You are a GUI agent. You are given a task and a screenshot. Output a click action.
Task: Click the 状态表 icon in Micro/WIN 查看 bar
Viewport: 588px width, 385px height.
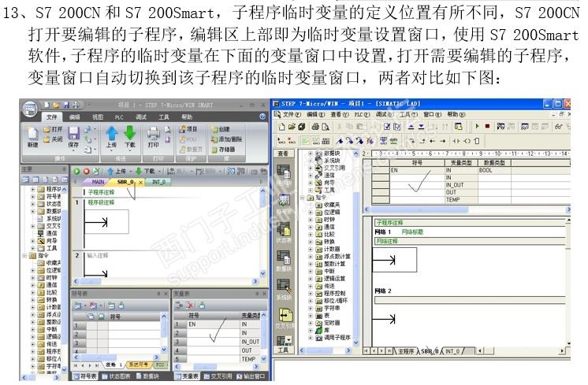click(x=284, y=230)
